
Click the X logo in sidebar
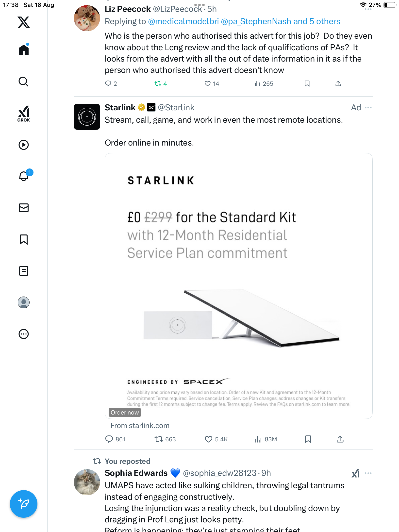tap(24, 22)
